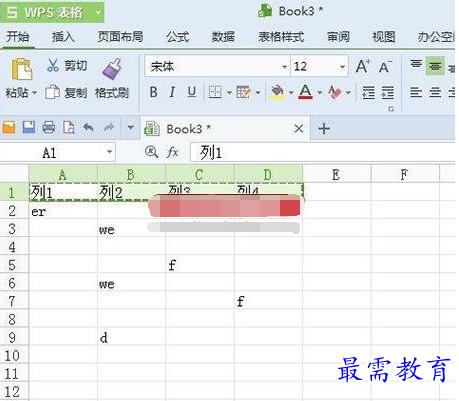Open the name box dropdown arrow
This screenshot has width=459, height=401.
coord(109,153)
